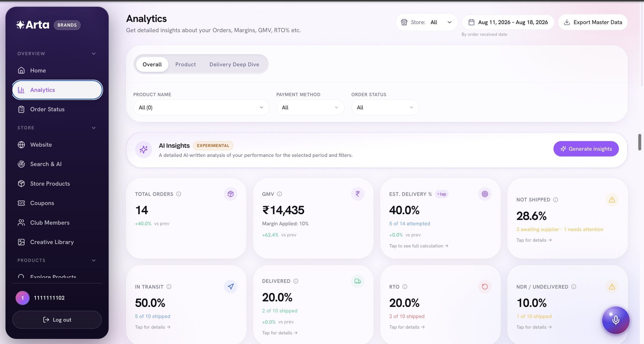This screenshot has width=644, height=344.
Task: Click the user avatar 1111111102
Action: point(23,298)
